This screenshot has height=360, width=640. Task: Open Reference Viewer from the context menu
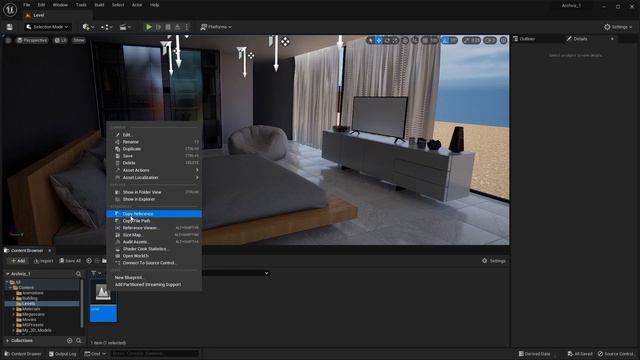pyautogui.click(x=154, y=228)
